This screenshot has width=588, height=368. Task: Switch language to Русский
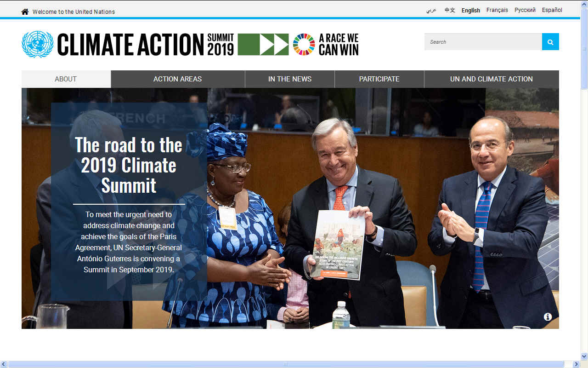point(525,10)
